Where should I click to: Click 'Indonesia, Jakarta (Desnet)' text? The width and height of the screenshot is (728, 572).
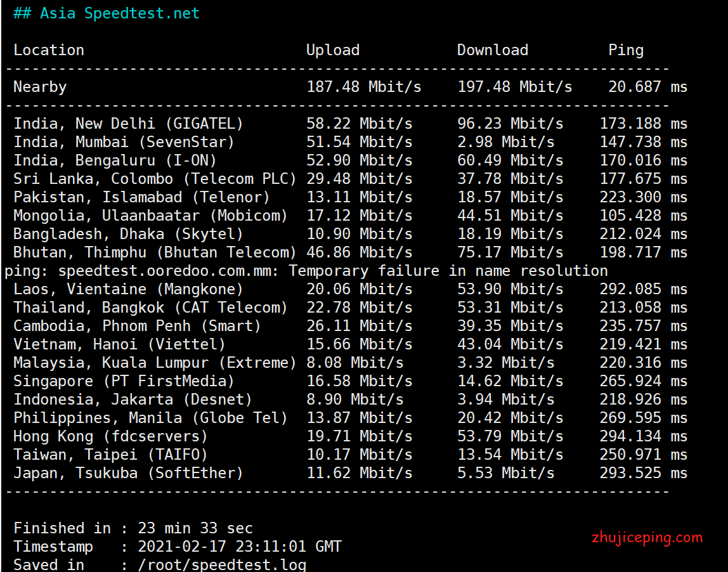point(133,400)
